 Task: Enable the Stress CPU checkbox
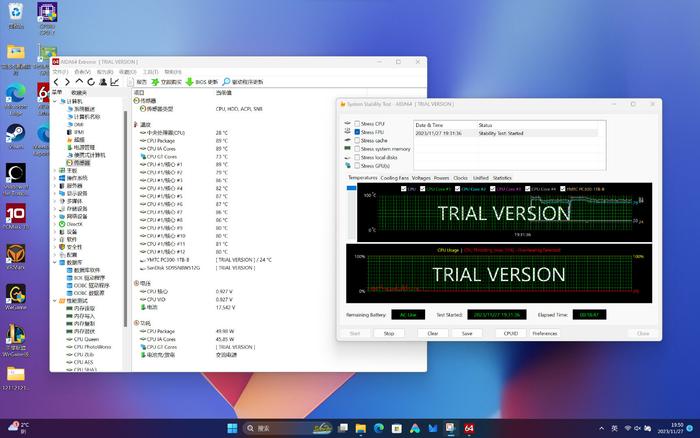click(x=357, y=124)
